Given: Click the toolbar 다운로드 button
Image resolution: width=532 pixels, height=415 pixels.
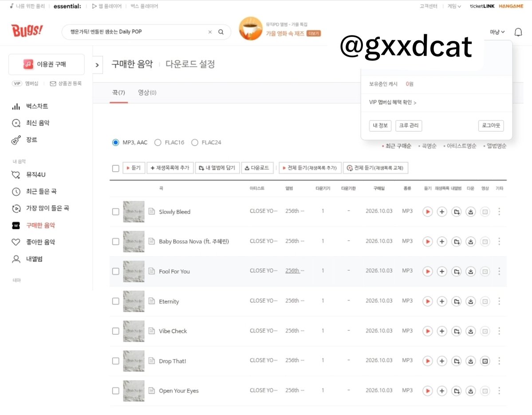Looking at the screenshot, I should click(257, 168).
